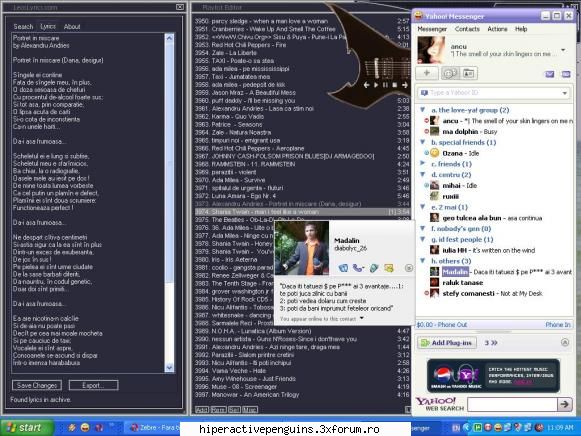Collapse 'g. id fest people' group
Viewport: 581px width, 436px height.
pos(422,239)
